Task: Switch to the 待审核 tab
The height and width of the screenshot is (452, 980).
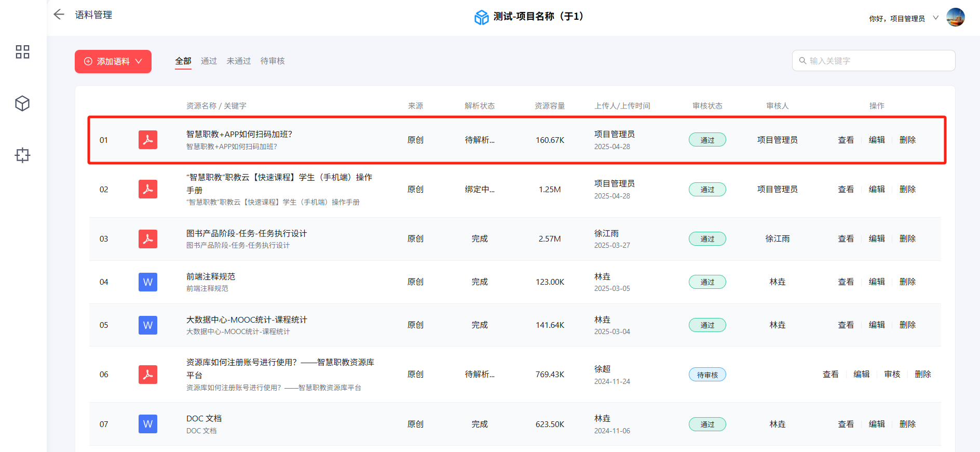Action: (x=273, y=61)
